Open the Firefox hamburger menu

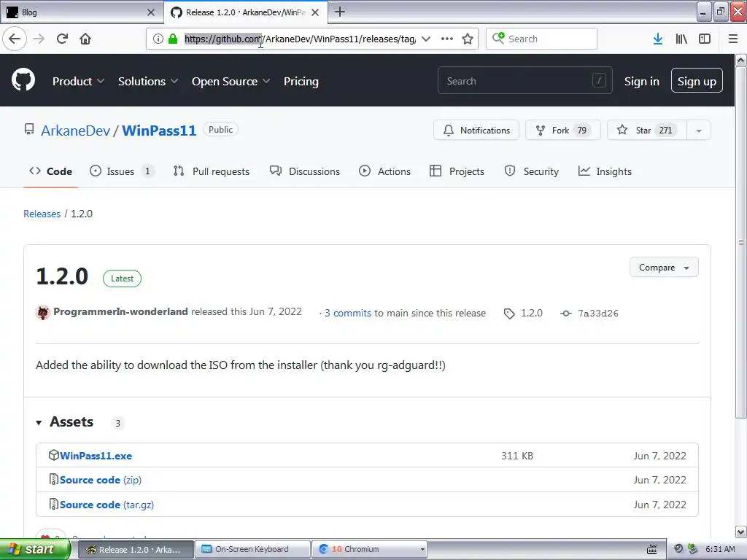pyautogui.click(x=733, y=39)
